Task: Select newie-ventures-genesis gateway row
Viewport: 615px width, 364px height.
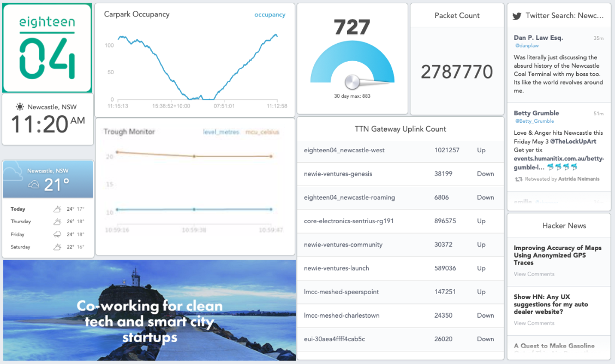Action: tap(400, 174)
